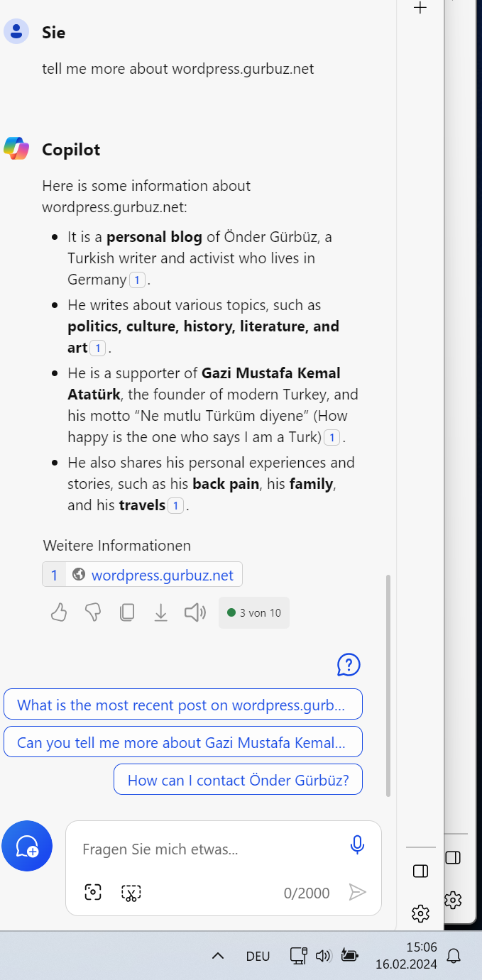Choose 'Can you tell me more about Gazi' suggestion
Screen dimensions: 482x980
pyautogui.click(x=183, y=742)
